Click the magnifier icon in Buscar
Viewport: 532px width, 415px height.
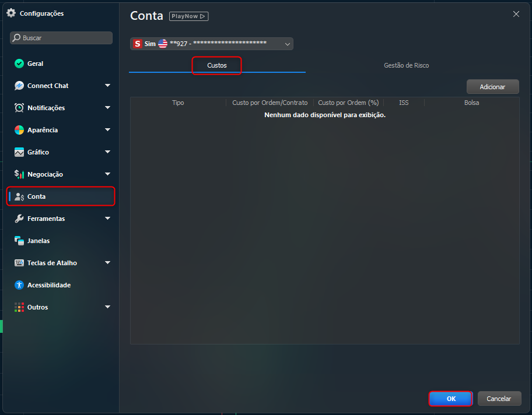click(x=16, y=38)
